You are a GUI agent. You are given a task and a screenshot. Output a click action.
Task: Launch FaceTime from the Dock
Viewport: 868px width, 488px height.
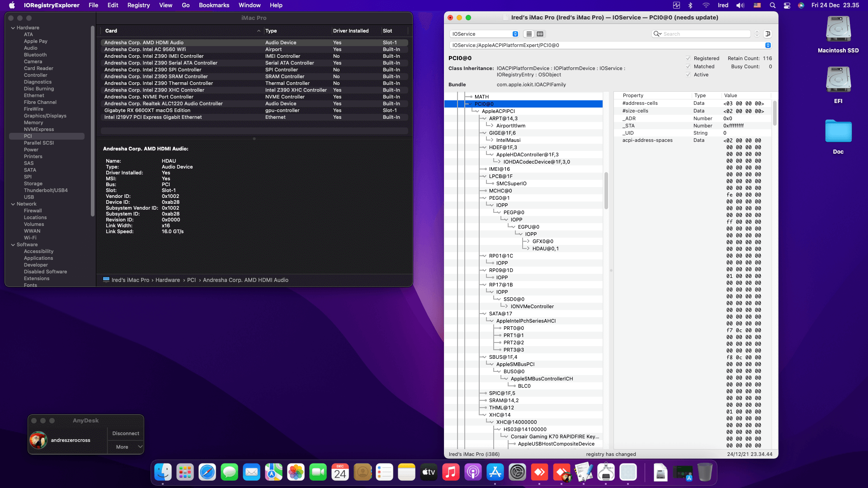coord(318,473)
